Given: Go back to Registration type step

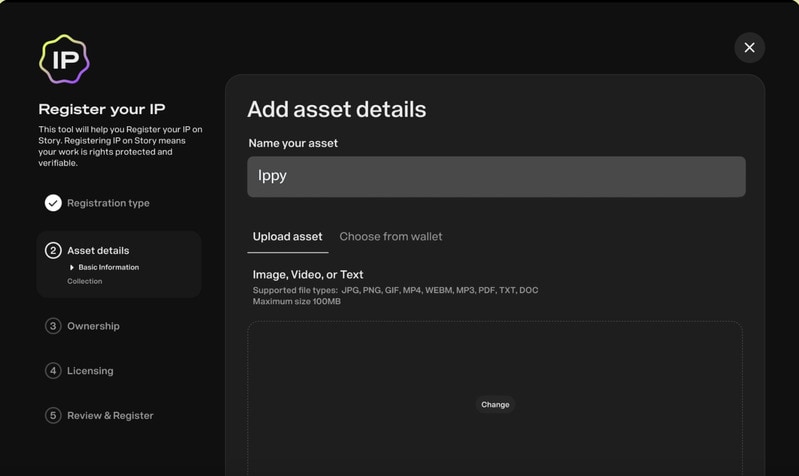Looking at the screenshot, I should tap(108, 203).
